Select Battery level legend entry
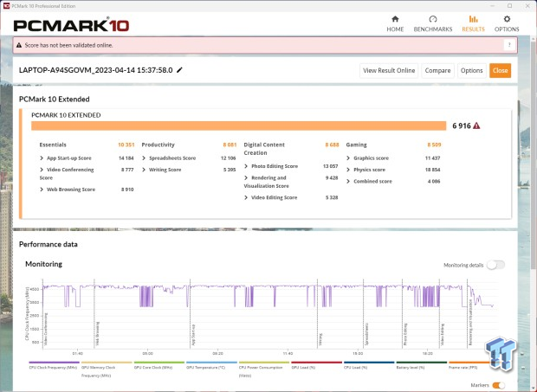 (422, 365)
